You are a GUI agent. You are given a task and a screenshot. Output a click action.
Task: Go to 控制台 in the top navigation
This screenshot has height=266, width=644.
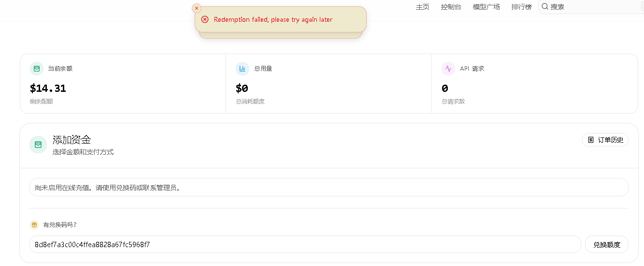pyautogui.click(x=451, y=7)
